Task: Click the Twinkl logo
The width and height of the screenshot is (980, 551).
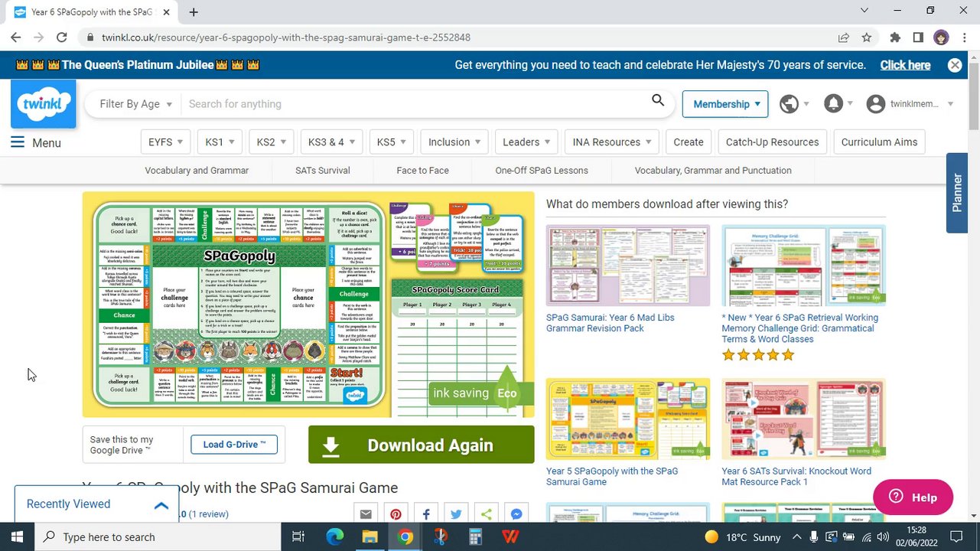Action: (x=44, y=103)
